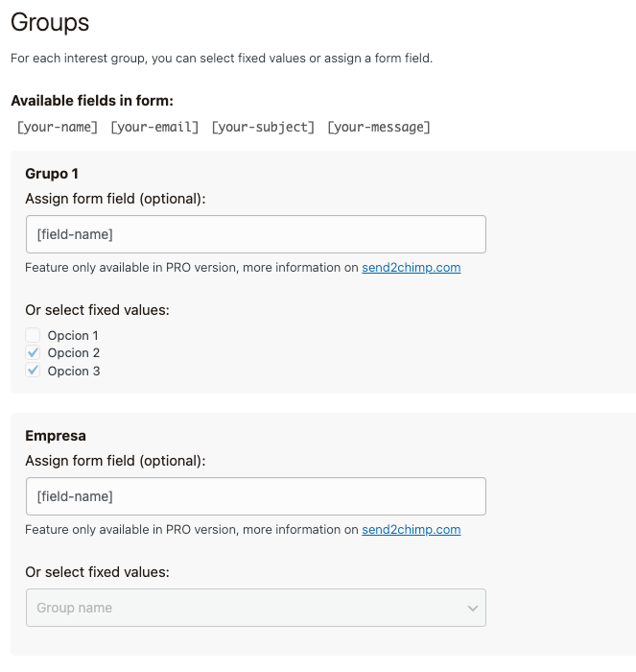
Task: Click the [your-message] field tag
Action: [379, 127]
